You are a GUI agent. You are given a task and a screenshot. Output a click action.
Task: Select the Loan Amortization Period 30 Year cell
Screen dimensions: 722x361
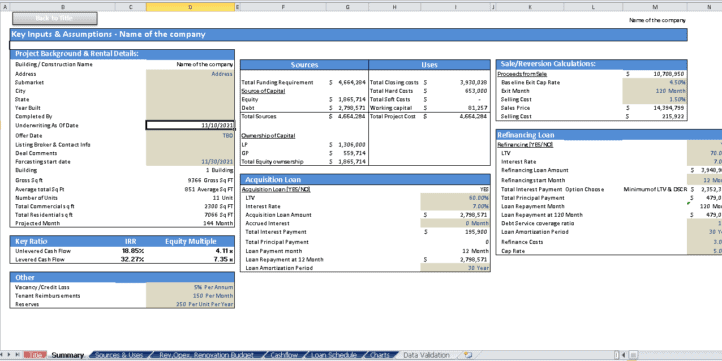pos(455,268)
